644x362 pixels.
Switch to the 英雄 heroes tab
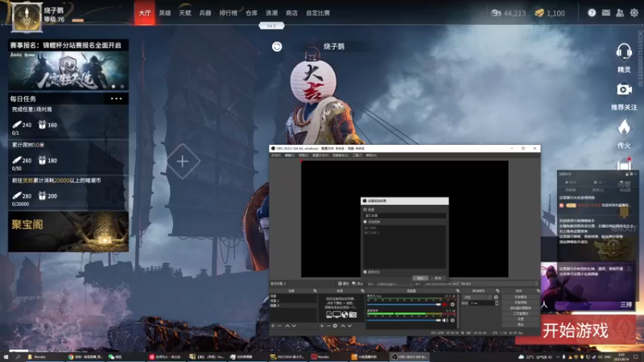coord(165,13)
